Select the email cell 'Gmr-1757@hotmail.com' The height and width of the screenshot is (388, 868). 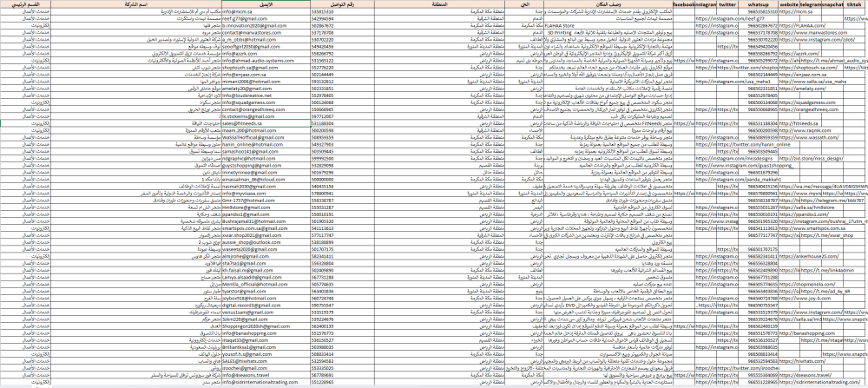(x=266, y=201)
